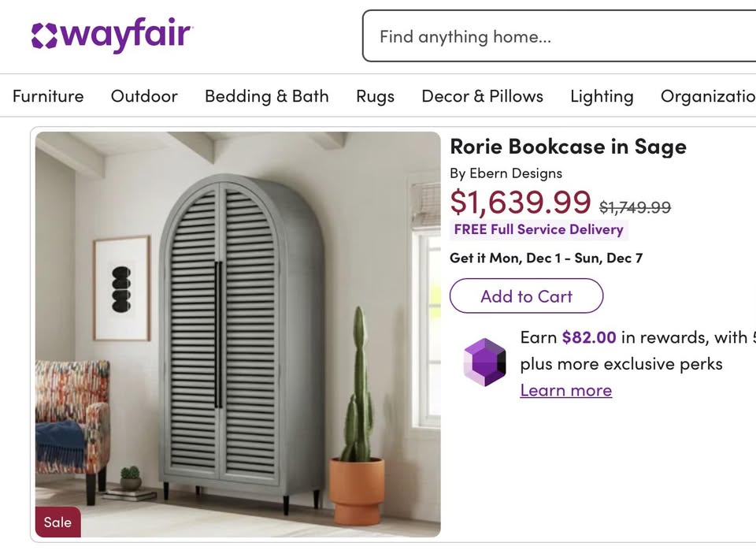Click the red Sale badge
This screenshot has width=756, height=554.
tap(57, 522)
